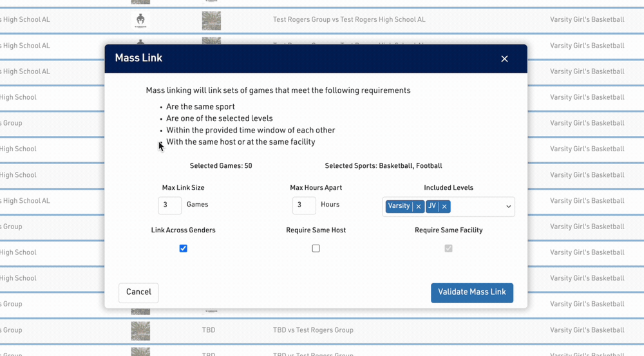Click thumbnail left of TBD in bottom row
The image size is (644, 356).
(x=140, y=331)
